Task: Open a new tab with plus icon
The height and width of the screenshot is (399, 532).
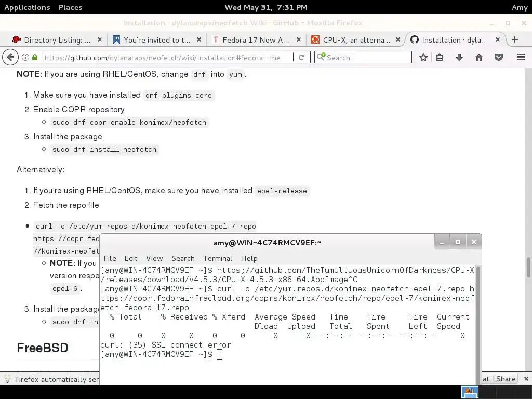Action: [x=515, y=39]
